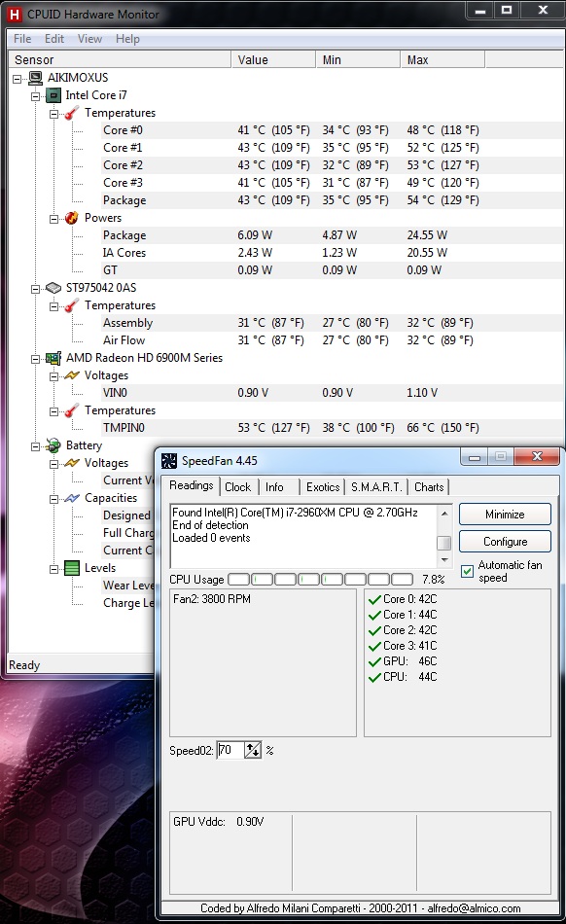The image size is (566, 924).
Task: Click the Configure button in SpeedFan
Action: tap(505, 542)
